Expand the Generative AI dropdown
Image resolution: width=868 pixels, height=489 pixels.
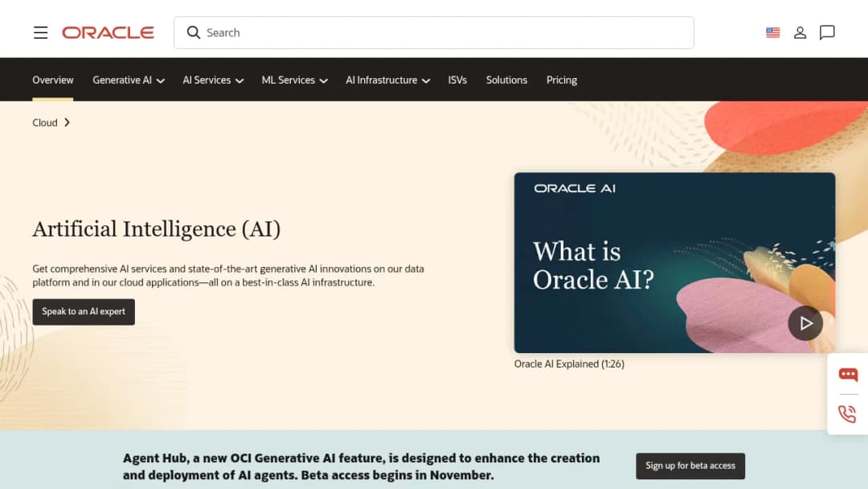click(x=129, y=80)
